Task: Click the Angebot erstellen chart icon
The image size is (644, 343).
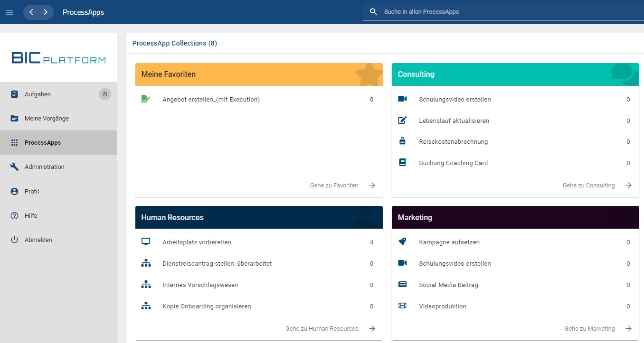Action: [x=146, y=99]
